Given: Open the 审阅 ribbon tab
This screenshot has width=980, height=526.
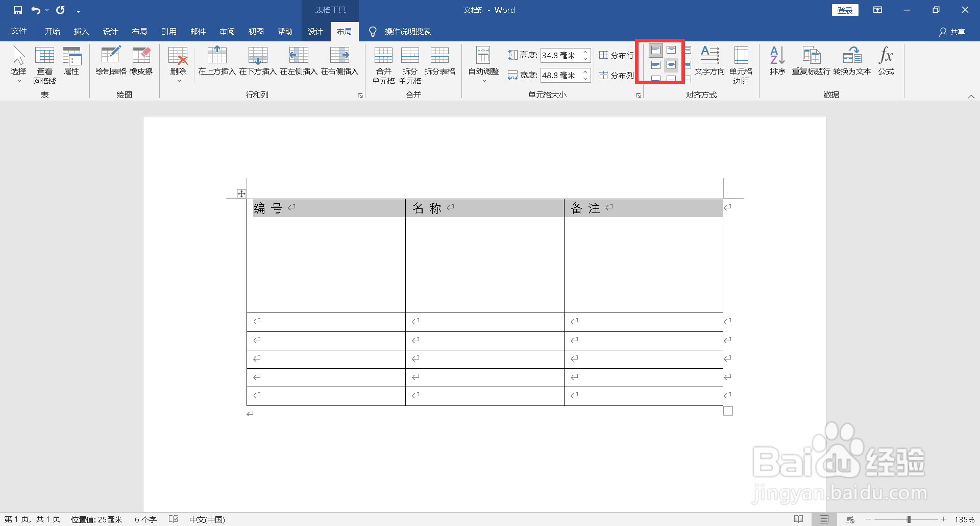Looking at the screenshot, I should coord(227,31).
